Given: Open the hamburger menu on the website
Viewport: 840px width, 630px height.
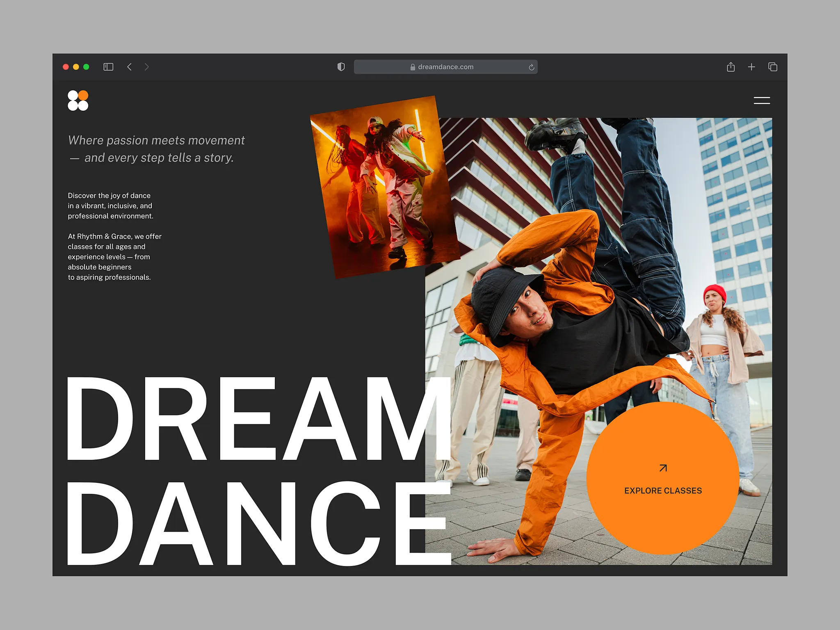Looking at the screenshot, I should coord(762,100).
